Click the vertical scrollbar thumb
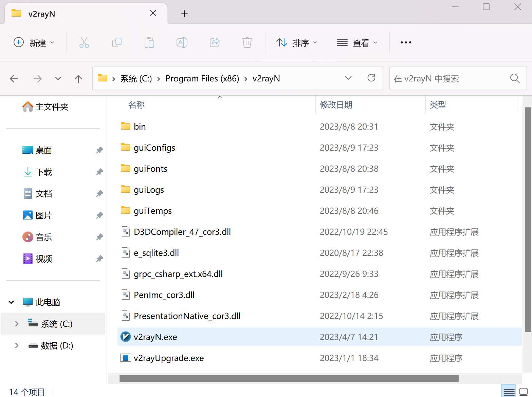This screenshot has height=397, width=532. pos(528,220)
